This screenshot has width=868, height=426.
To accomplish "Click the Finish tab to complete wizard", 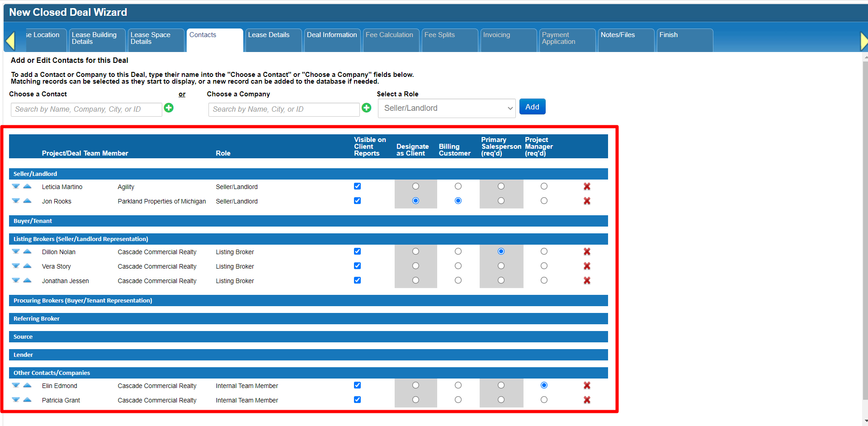I will [684, 40].
